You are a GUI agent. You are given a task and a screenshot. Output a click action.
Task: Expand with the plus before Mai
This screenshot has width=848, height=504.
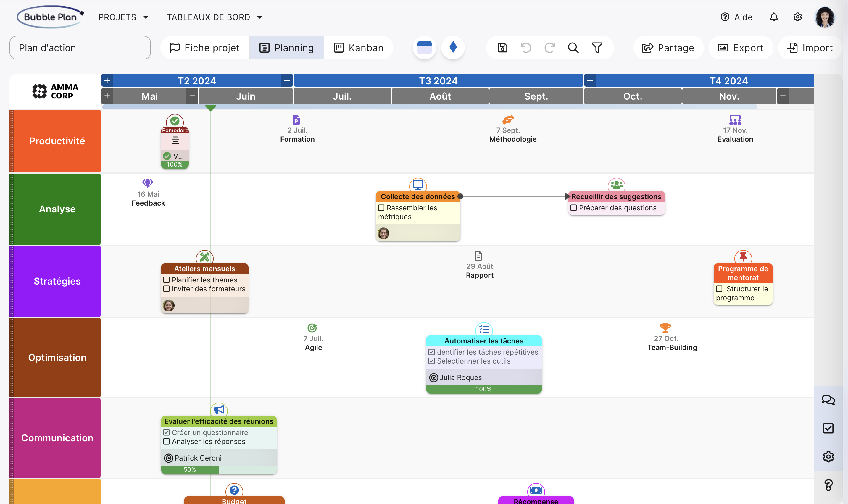point(107,96)
